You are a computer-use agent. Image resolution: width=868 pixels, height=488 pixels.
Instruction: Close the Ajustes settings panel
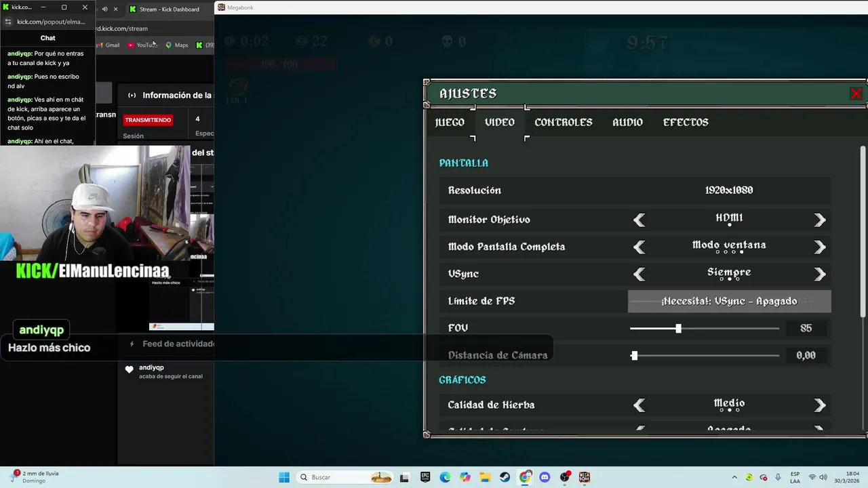[856, 94]
